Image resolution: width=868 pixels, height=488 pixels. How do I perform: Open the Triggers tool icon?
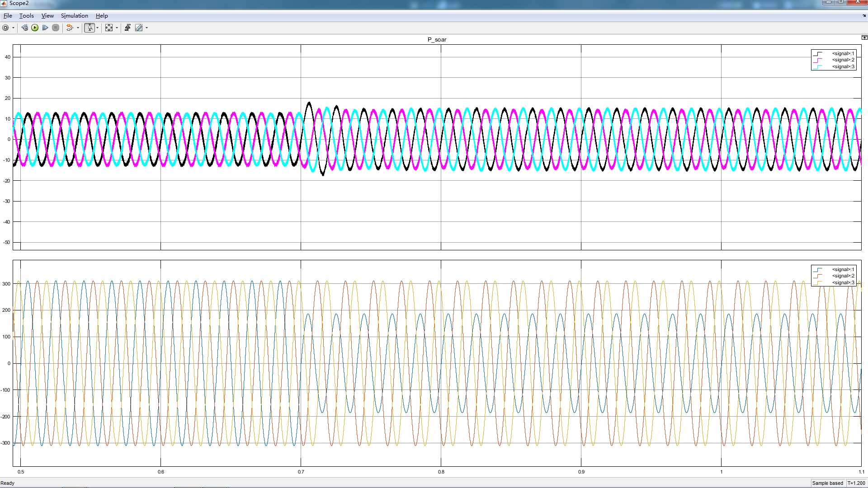128,28
